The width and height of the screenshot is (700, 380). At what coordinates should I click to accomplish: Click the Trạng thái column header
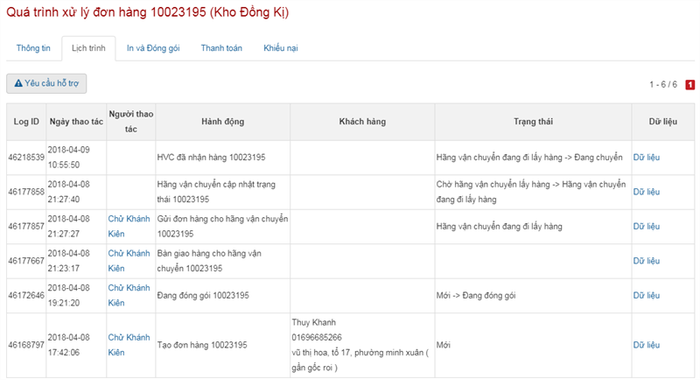tap(533, 122)
